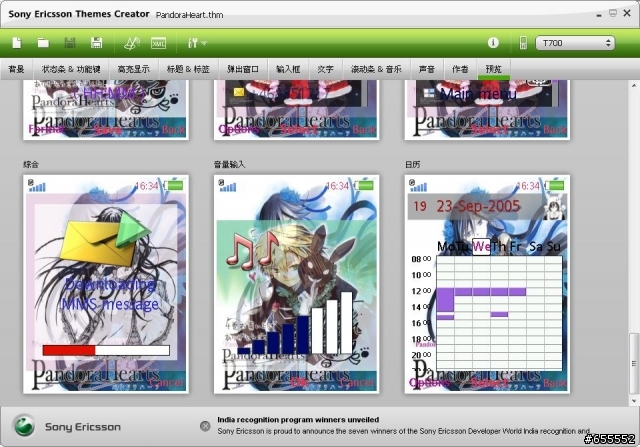Viewport: 640px width, 447px height.
Task: Click the phone model icon
Action: (x=523, y=43)
